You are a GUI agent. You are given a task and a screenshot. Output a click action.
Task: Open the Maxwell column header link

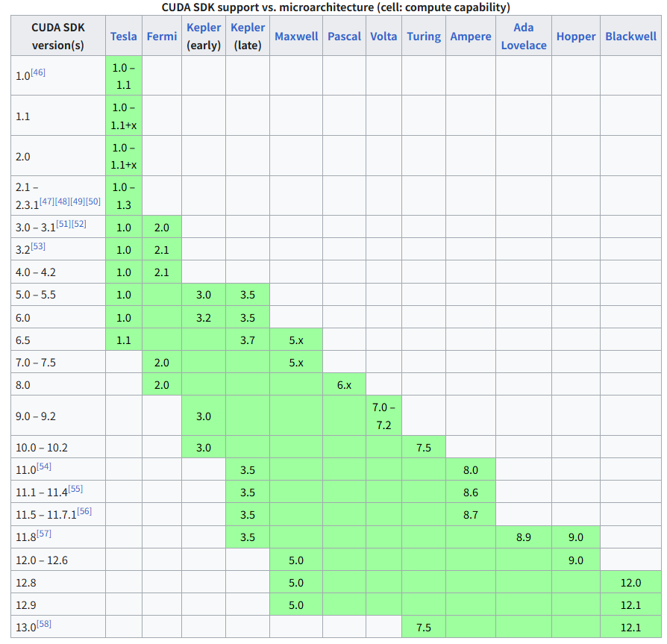296,37
